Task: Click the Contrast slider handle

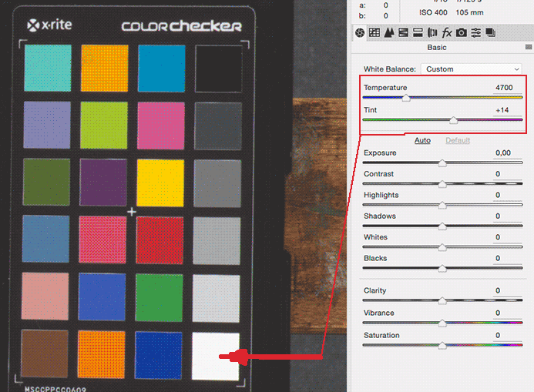Action: click(x=442, y=184)
